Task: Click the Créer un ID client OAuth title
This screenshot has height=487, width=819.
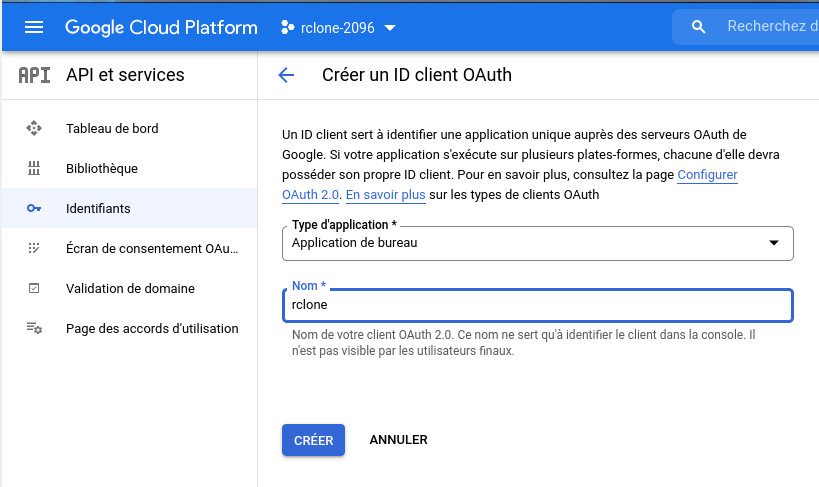Action: (x=417, y=75)
